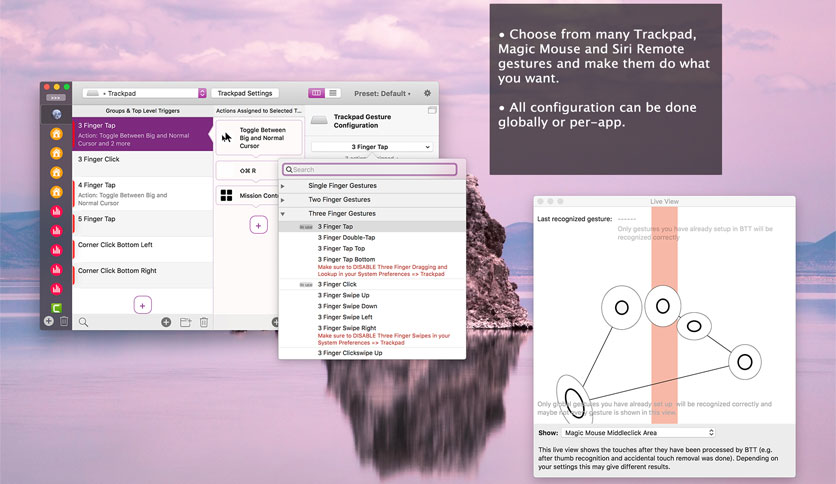This screenshot has width=836, height=484.
Task: Expand Single Finger Gestures group
Action: coord(283,186)
